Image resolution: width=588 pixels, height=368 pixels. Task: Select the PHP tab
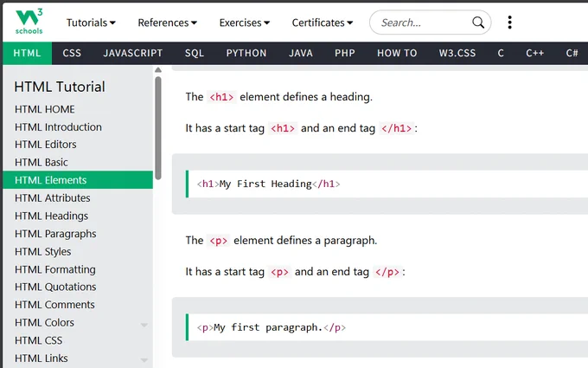pos(345,54)
